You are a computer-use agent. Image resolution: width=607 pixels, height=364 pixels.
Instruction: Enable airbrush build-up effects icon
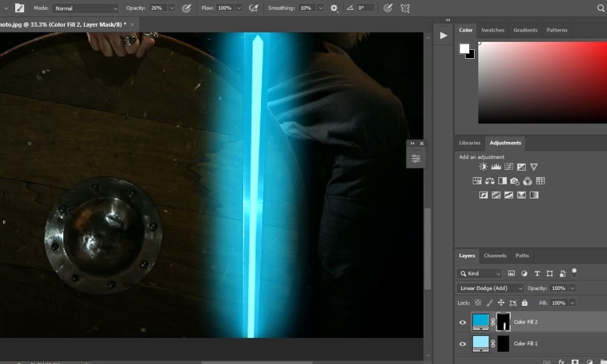254,8
